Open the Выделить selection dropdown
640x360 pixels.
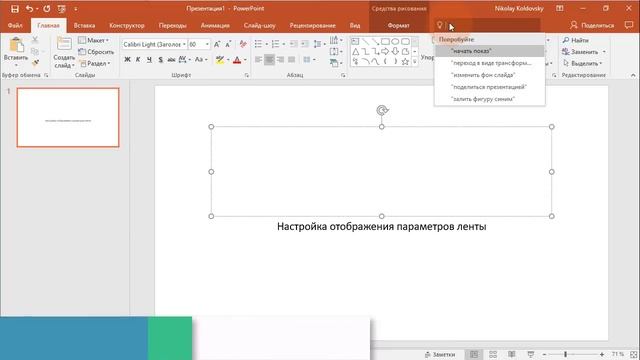(582, 63)
